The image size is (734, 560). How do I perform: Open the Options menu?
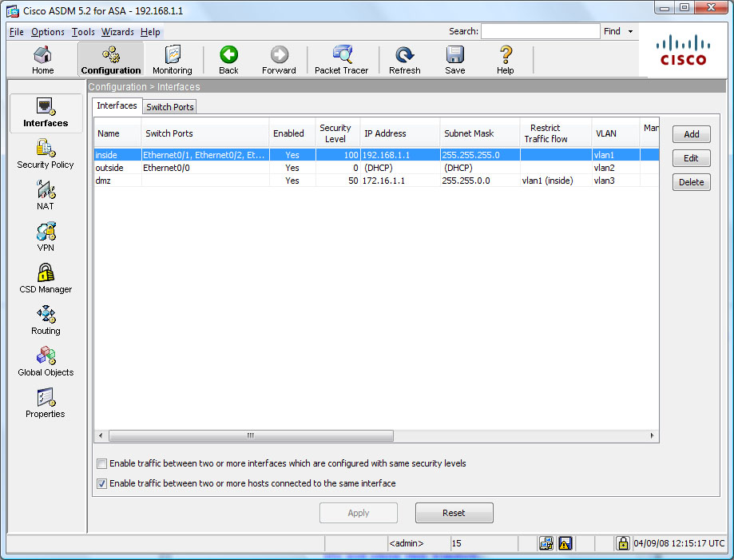tap(48, 32)
